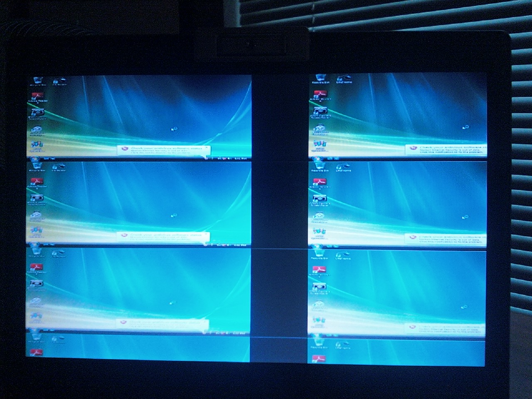This screenshot has height=399, width=532.
Task: Close the antivirus balloon in the top-left copy
Action: [x=207, y=147]
